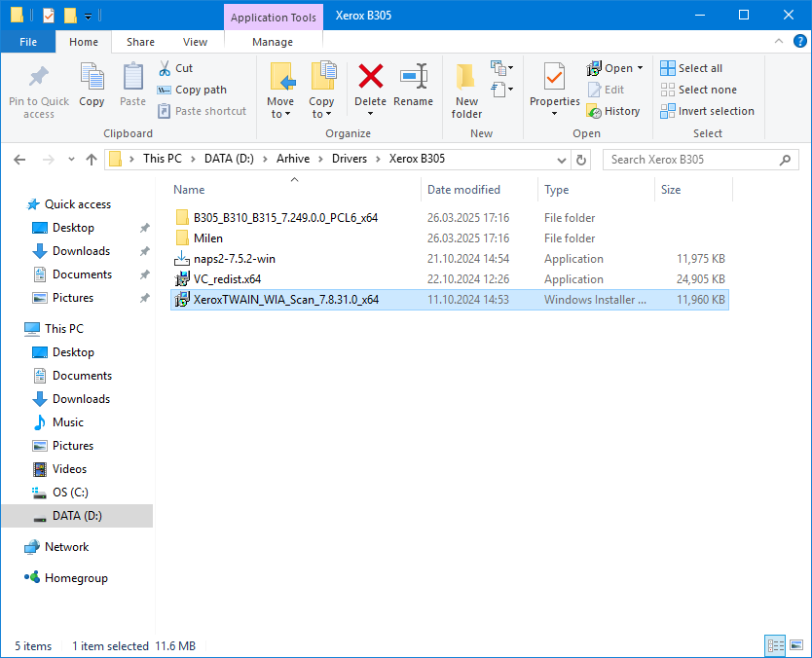Show file History

click(x=613, y=111)
